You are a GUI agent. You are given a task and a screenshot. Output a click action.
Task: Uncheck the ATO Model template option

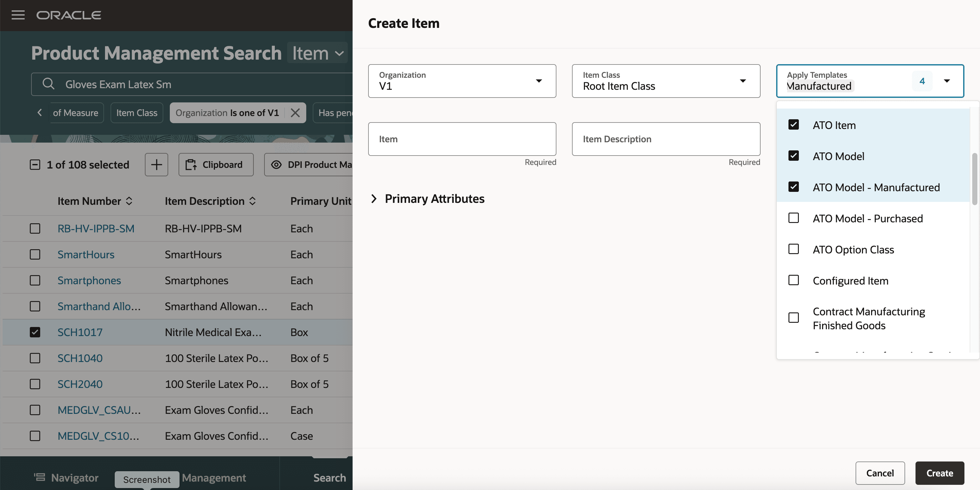pyautogui.click(x=794, y=156)
